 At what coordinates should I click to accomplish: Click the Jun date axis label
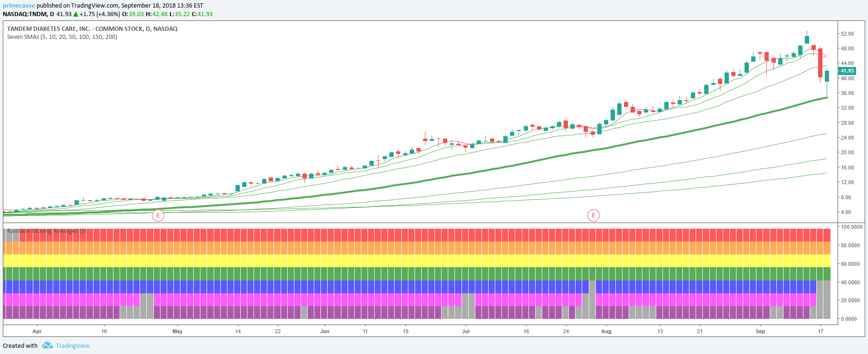[325, 331]
